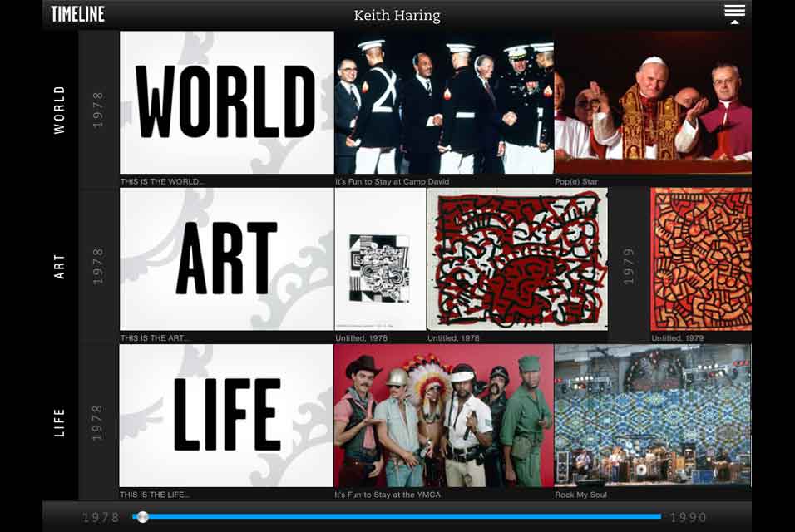The height and width of the screenshot is (532, 795).
Task: Select the LIFE row label
Action: point(59,422)
